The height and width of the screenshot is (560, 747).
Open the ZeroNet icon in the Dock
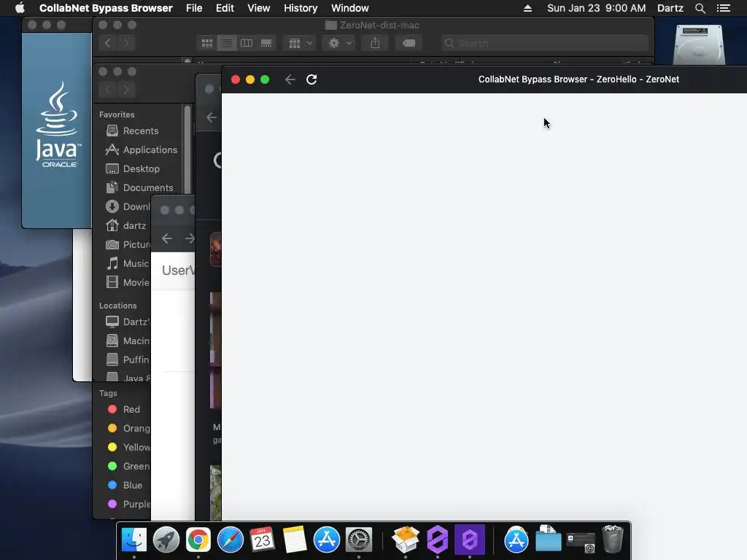[x=438, y=540]
